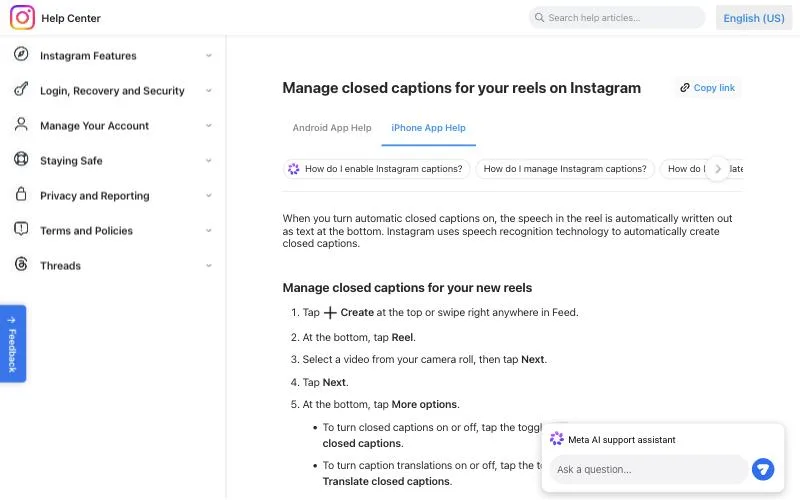
Task: Focus the Search help articles field
Action: 617,17
